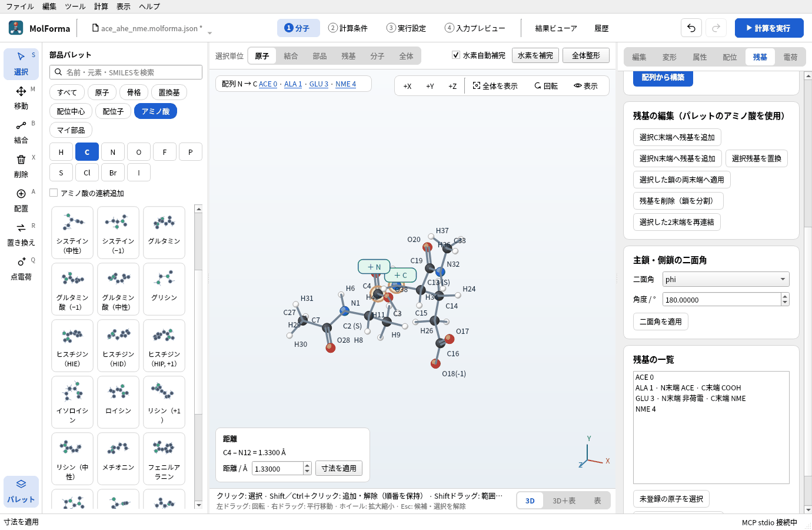Screen dimensions: 812x530
Task: Switch view mode to 表
Action: tap(597, 501)
